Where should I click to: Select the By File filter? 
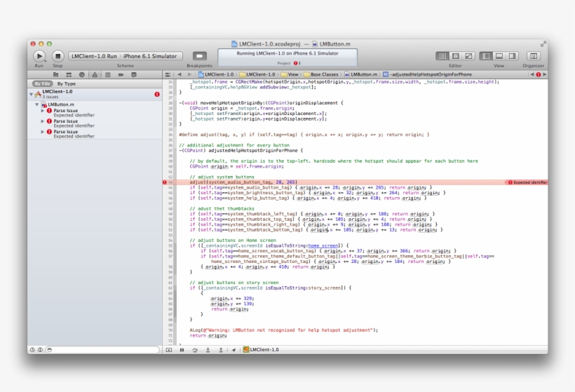pyautogui.click(x=42, y=83)
